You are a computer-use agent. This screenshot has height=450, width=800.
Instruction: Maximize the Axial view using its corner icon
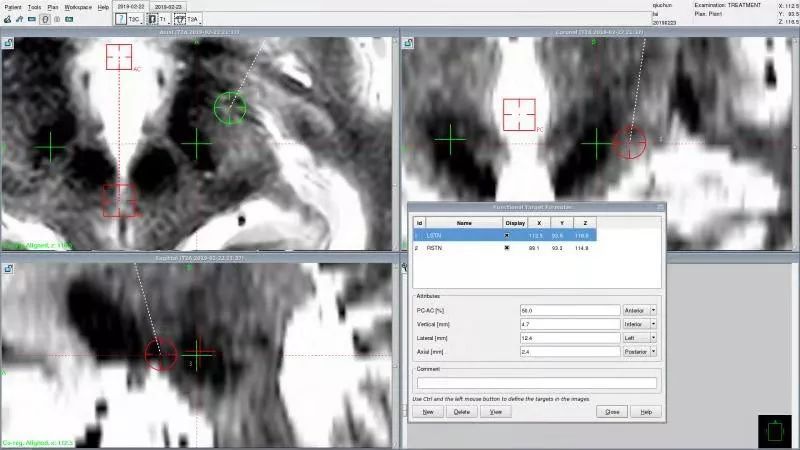tap(8, 44)
